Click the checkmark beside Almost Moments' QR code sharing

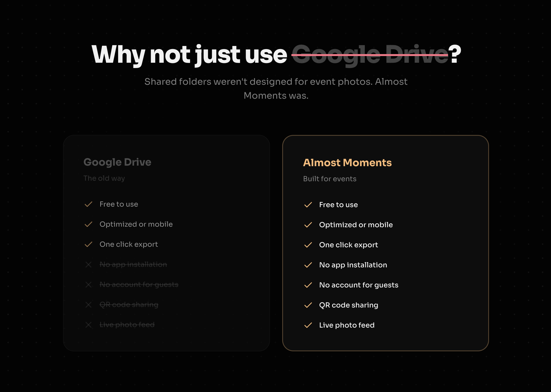pos(308,305)
